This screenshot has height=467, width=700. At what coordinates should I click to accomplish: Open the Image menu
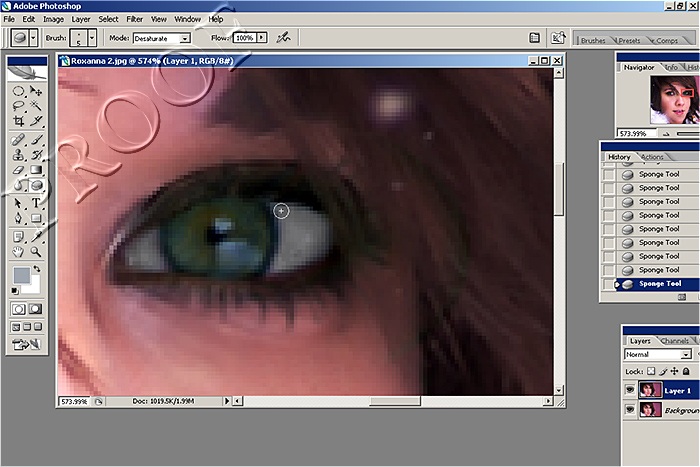53,19
